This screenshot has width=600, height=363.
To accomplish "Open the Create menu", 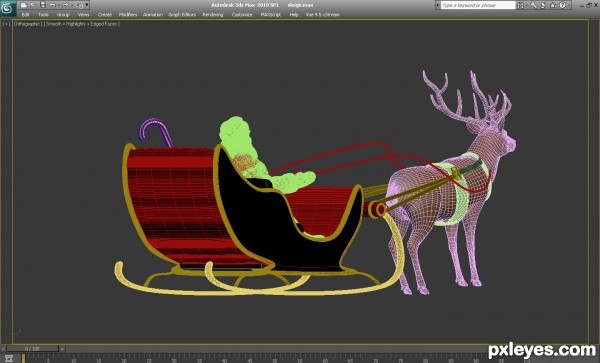I will [x=104, y=15].
